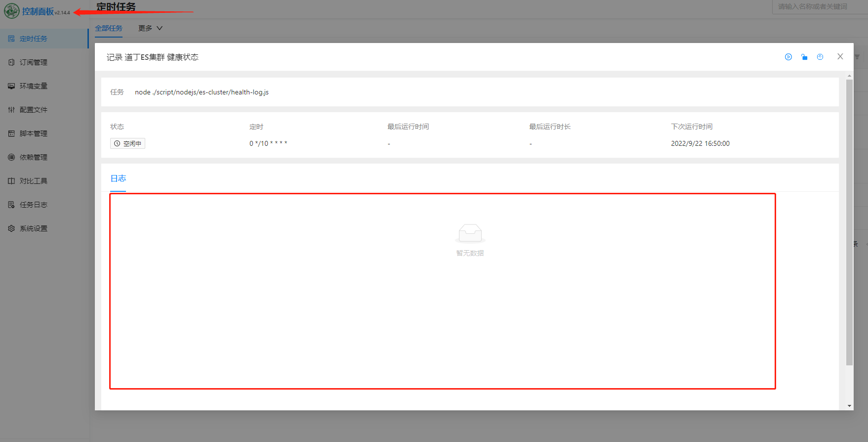Click the dialog title 记录 道丁ES集群 健康状态

coord(153,57)
